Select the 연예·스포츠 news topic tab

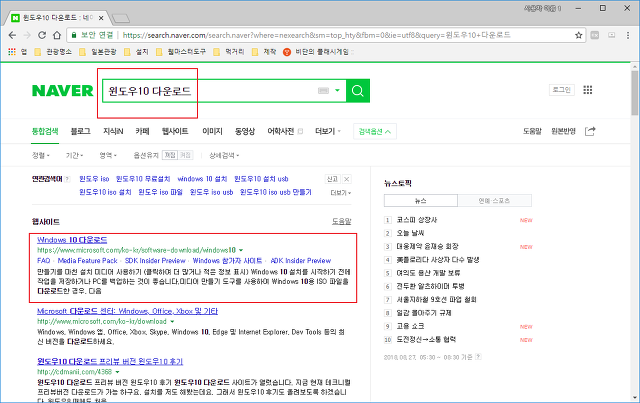click(494, 200)
